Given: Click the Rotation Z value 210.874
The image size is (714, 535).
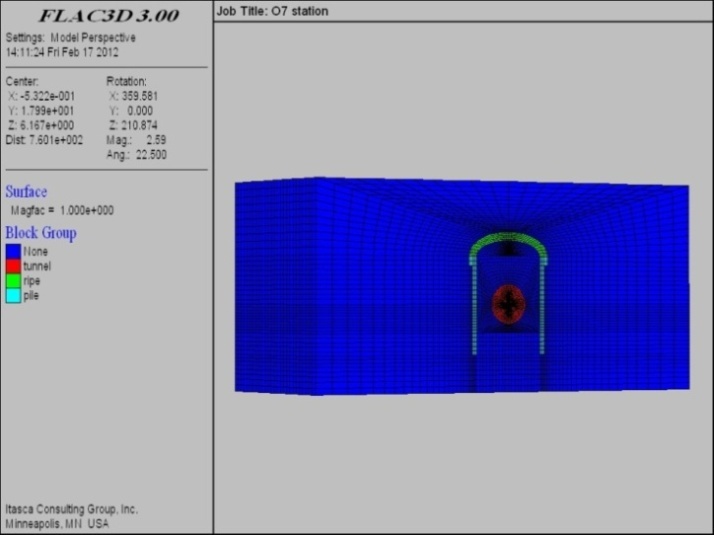Looking at the screenshot, I should pyautogui.click(x=138, y=125).
